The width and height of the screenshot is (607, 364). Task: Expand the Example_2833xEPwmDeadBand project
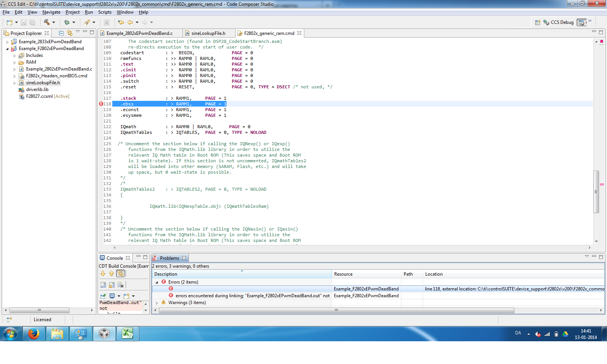[7, 42]
